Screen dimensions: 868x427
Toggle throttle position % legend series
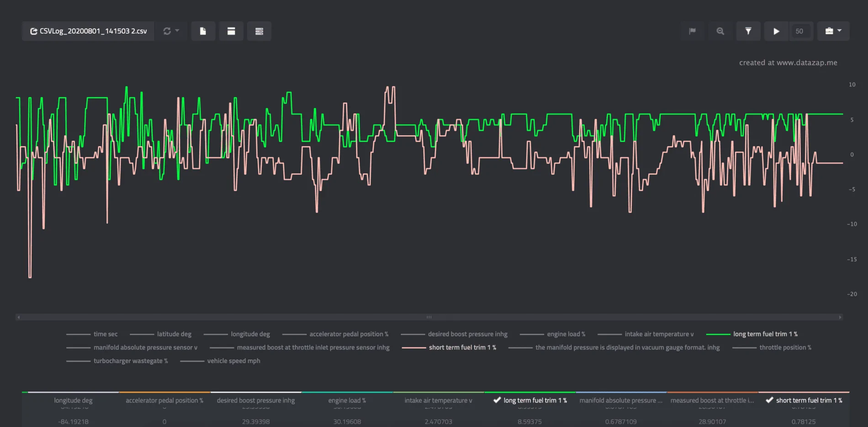click(772, 347)
